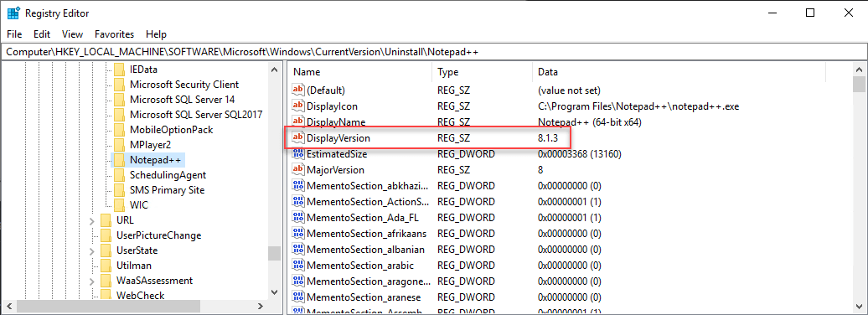Image resolution: width=868 pixels, height=315 pixels.
Task: Click the MajorVersion data value 8
Action: point(540,170)
